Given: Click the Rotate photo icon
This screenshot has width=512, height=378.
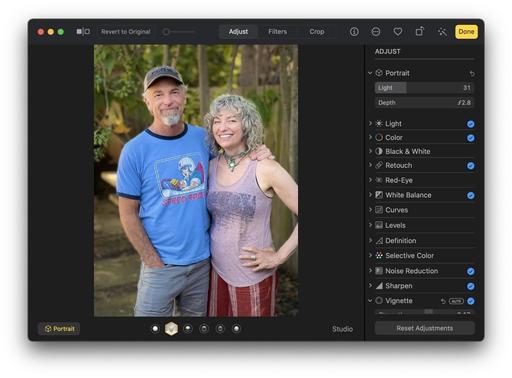Looking at the screenshot, I should [419, 31].
